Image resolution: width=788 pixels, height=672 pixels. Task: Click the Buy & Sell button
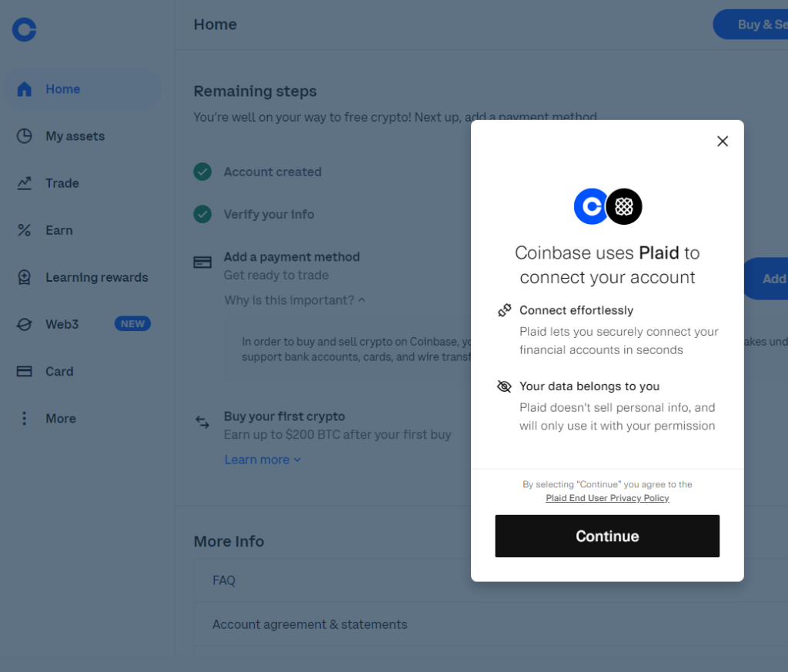click(754, 25)
